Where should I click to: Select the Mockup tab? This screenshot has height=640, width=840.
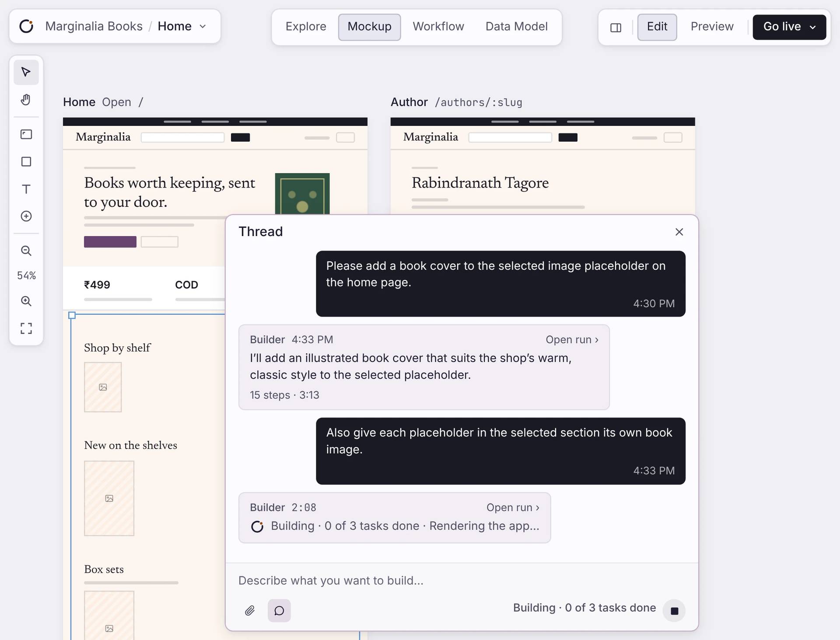point(369,27)
